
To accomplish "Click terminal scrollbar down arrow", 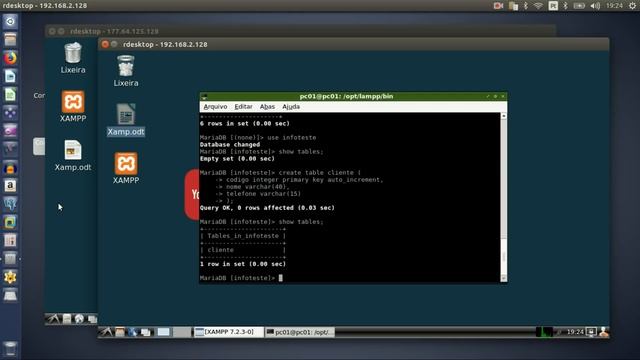I will point(504,278).
